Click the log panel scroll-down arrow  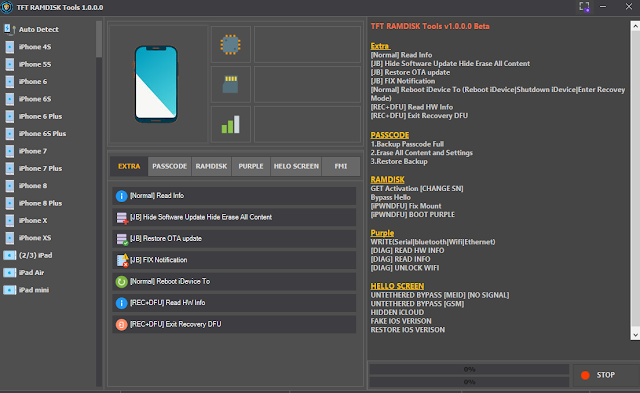click(635, 335)
